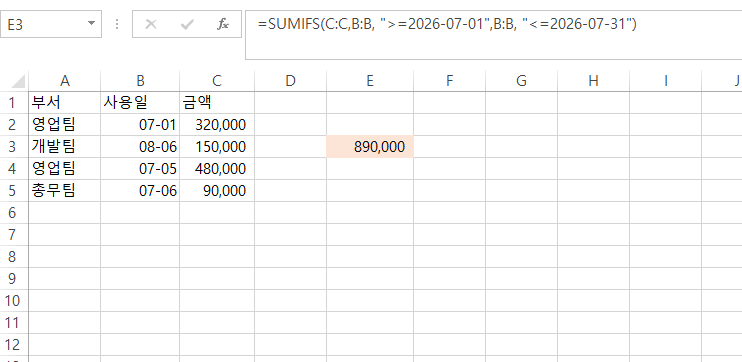Click the highlighted result cell 890,000

(x=370, y=147)
